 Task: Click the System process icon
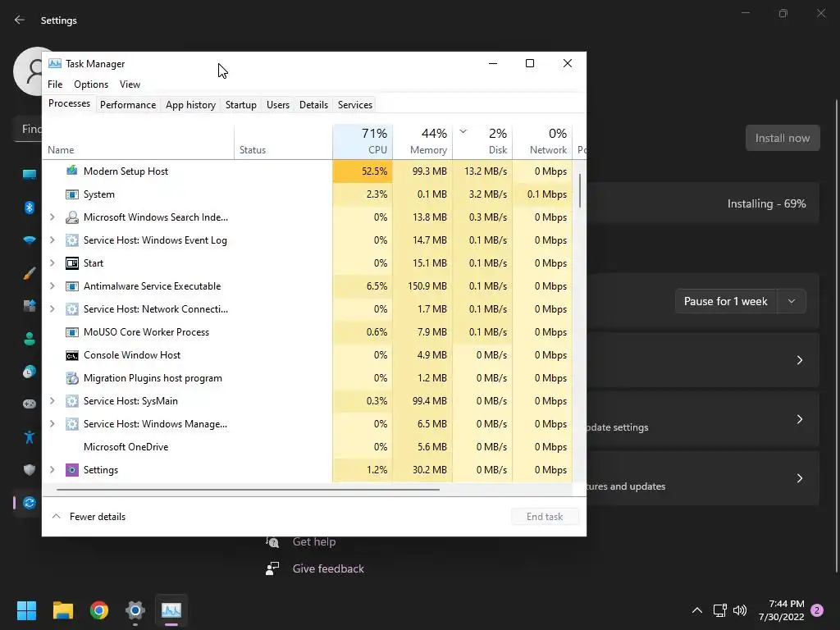click(72, 194)
